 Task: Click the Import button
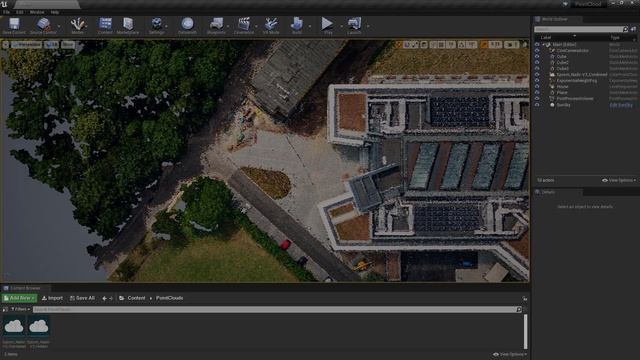[52, 298]
